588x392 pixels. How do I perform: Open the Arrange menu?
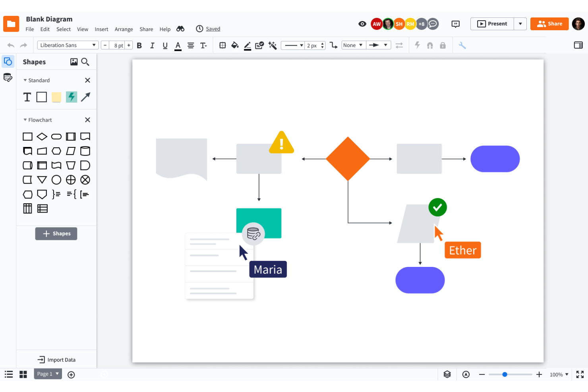(x=124, y=29)
